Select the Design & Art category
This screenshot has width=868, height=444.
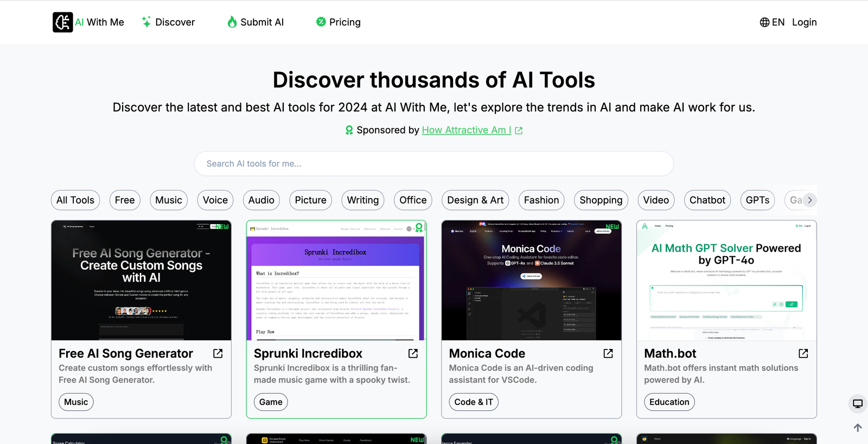click(x=475, y=200)
